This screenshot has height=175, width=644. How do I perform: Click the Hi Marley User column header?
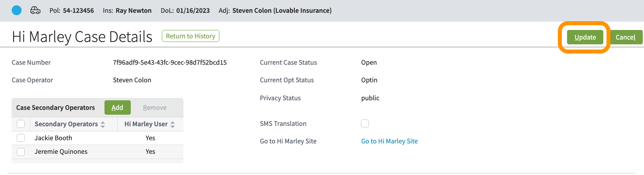[x=146, y=124]
